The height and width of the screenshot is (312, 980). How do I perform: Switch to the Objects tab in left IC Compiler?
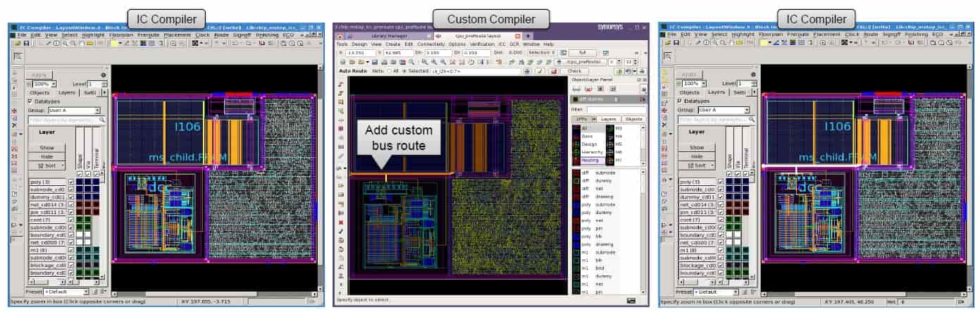[x=39, y=93]
